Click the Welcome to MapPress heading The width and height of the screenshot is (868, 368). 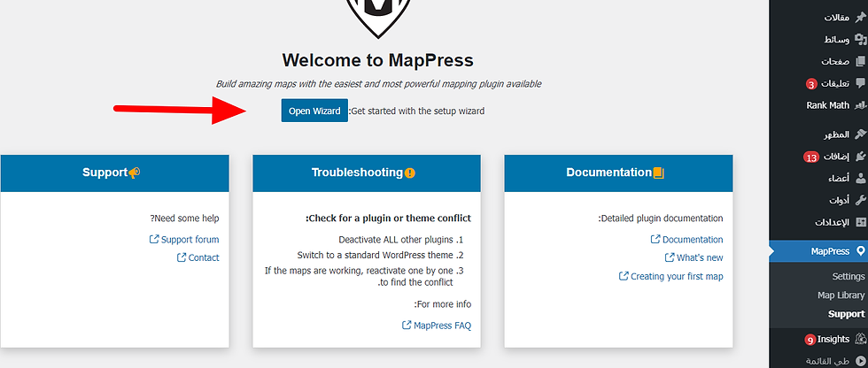click(378, 59)
